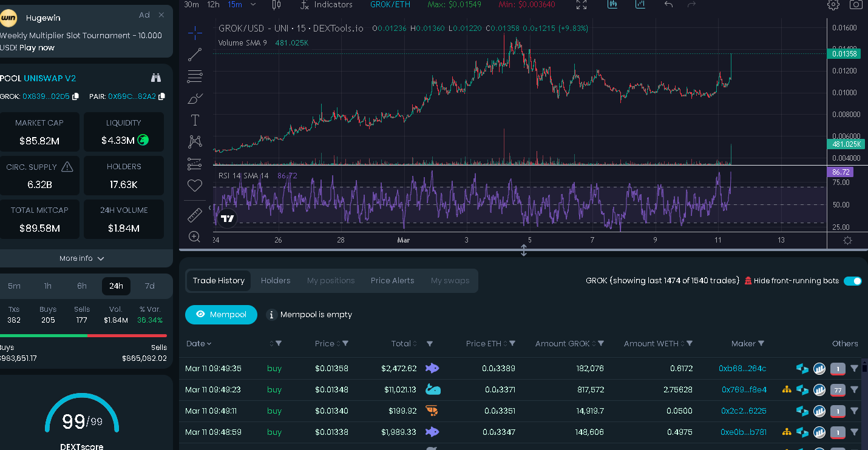The width and height of the screenshot is (868, 450).
Task: Open the Amount WETH column filter
Action: click(x=690, y=343)
